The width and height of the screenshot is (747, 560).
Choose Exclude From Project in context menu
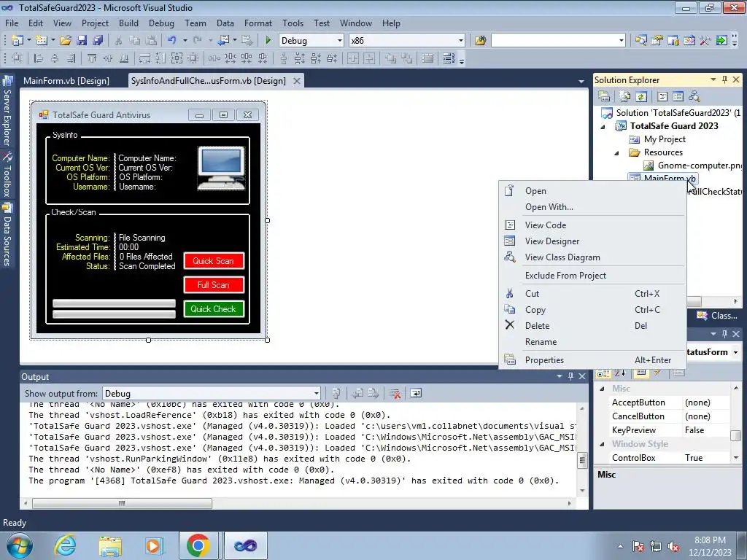(592, 275)
